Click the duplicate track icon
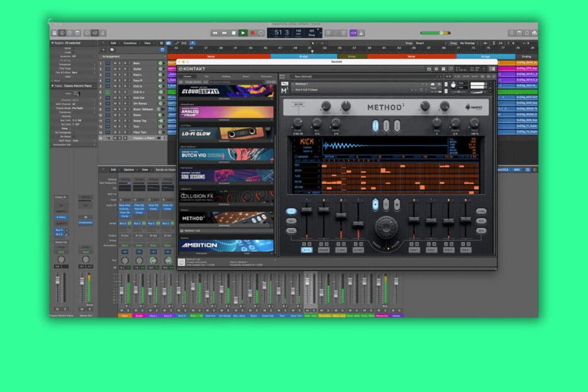Viewport: 588px width, 392px height. point(112,49)
